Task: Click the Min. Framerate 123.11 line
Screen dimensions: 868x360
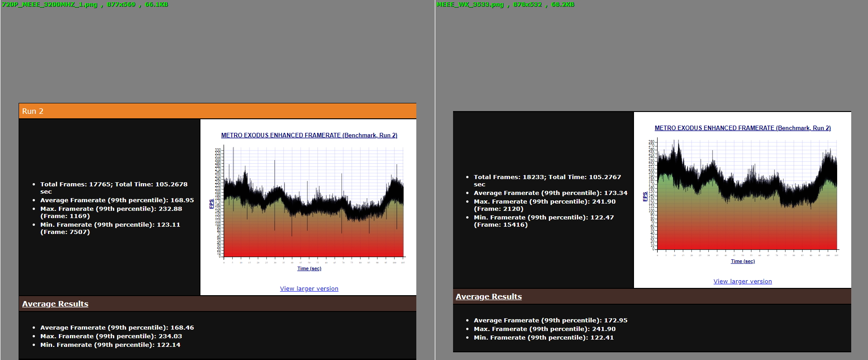Action: pyautogui.click(x=110, y=228)
